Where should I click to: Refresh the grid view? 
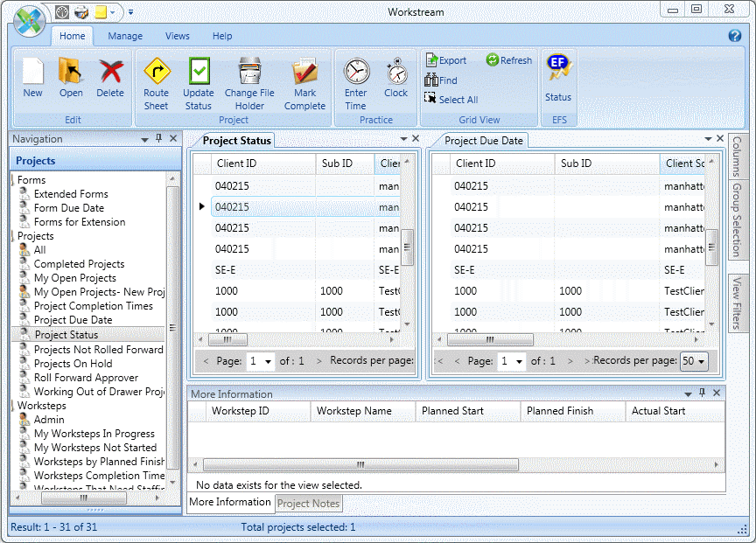tap(508, 59)
